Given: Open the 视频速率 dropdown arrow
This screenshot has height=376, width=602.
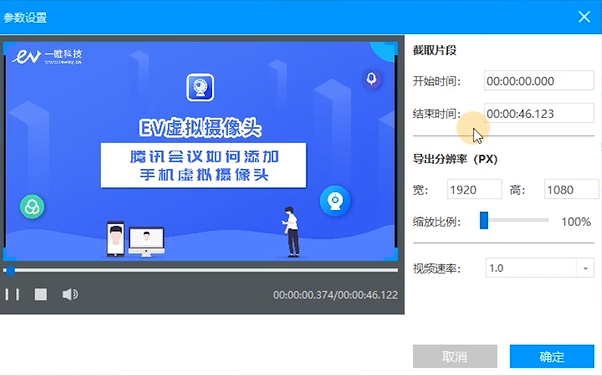Looking at the screenshot, I should pos(585,268).
